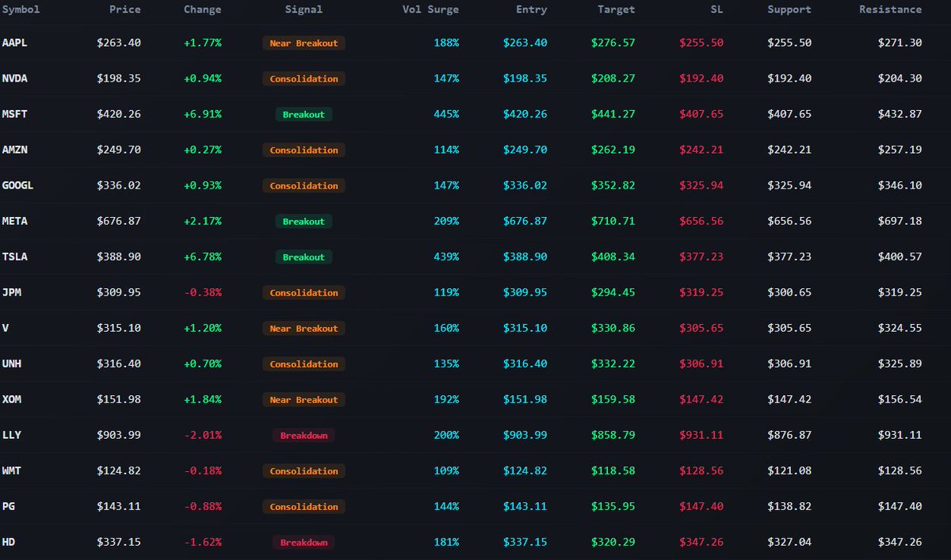Viewport: 951px width, 560px height.
Task: Sort by the Signal column header
Action: pos(304,10)
